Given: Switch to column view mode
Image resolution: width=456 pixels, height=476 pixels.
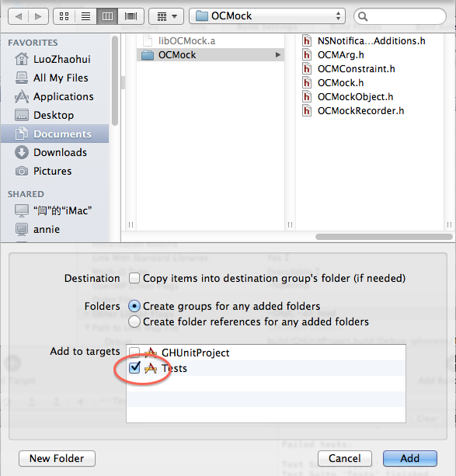Looking at the screenshot, I should point(107,16).
